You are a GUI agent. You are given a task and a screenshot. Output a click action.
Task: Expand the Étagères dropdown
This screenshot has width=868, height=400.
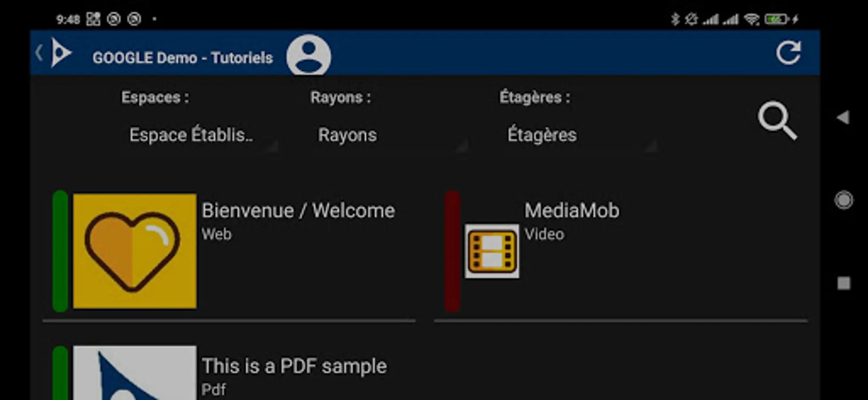click(579, 135)
